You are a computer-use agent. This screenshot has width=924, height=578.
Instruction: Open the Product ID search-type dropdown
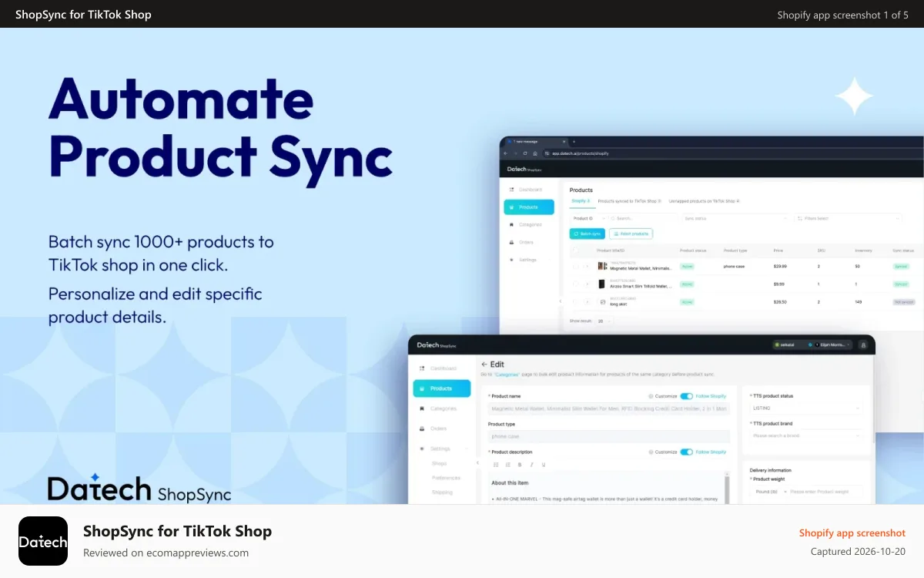(x=590, y=218)
